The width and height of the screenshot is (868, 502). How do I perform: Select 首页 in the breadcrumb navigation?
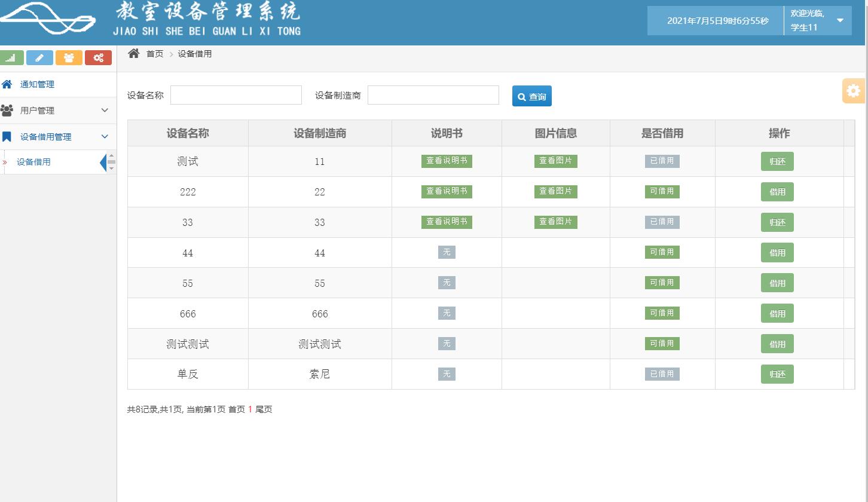point(154,53)
